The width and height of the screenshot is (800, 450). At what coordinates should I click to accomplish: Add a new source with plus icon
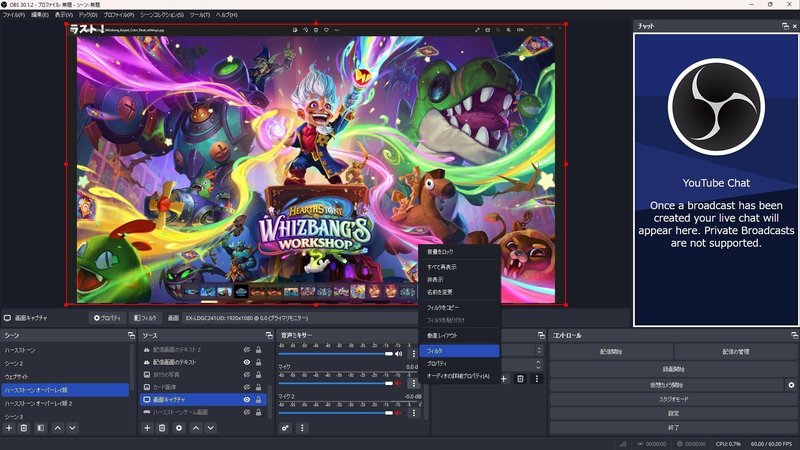pyautogui.click(x=147, y=428)
